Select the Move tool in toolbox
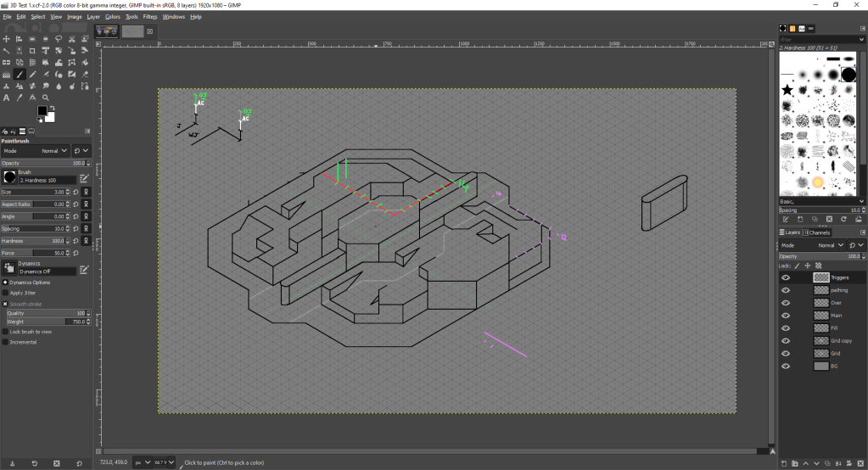Viewport: 868px width, 470px height. (6, 39)
